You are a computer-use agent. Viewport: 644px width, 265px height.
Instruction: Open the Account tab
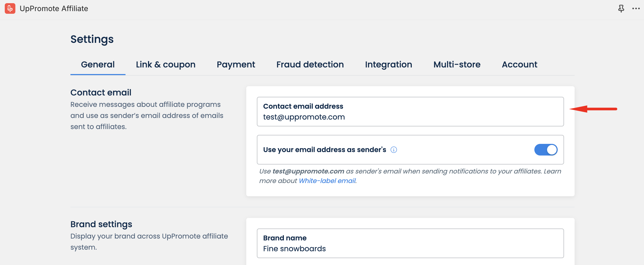pyautogui.click(x=519, y=65)
